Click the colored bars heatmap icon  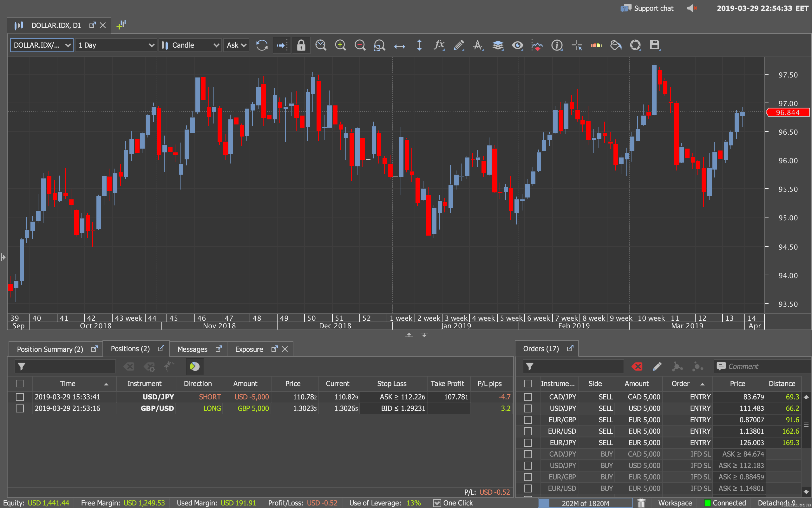596,45
